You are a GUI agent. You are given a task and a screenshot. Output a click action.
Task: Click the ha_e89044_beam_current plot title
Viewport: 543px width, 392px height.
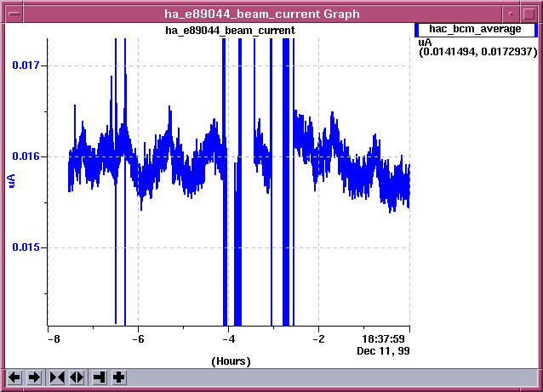click(x=230, y=30)
